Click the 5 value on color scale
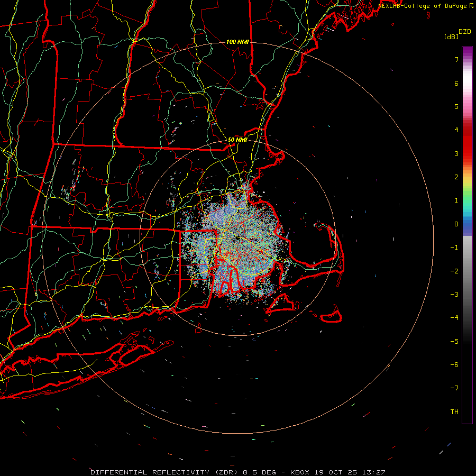The height and width of the screenshot is (476, 476). click(456, 106)
